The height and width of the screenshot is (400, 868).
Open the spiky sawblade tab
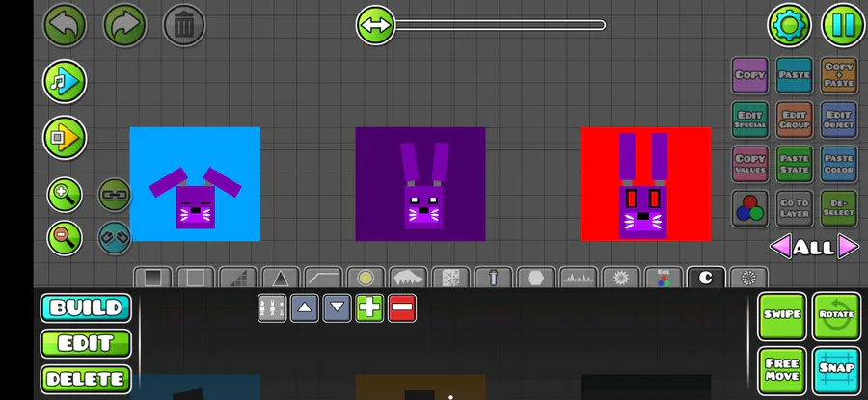click(x=621, y=278)
